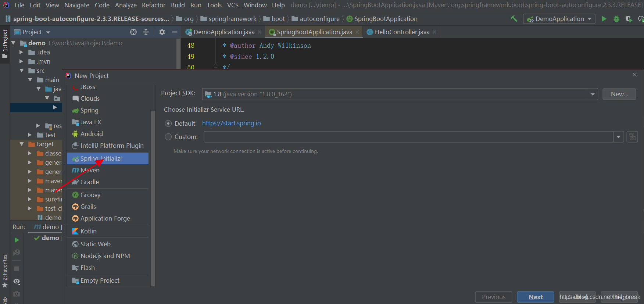Select Groovy project type
The width and height of the screenshot is (644, 304).
point(108,195)
